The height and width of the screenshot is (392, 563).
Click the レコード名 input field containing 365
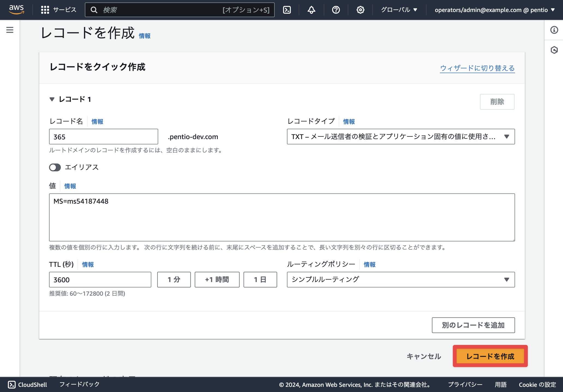[104, 137]
